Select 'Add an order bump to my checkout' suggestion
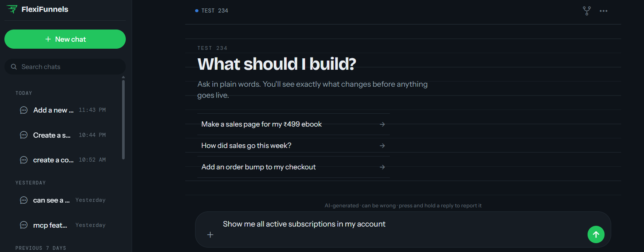The height and width of the screenshot is (252, 644). point(294,167)
